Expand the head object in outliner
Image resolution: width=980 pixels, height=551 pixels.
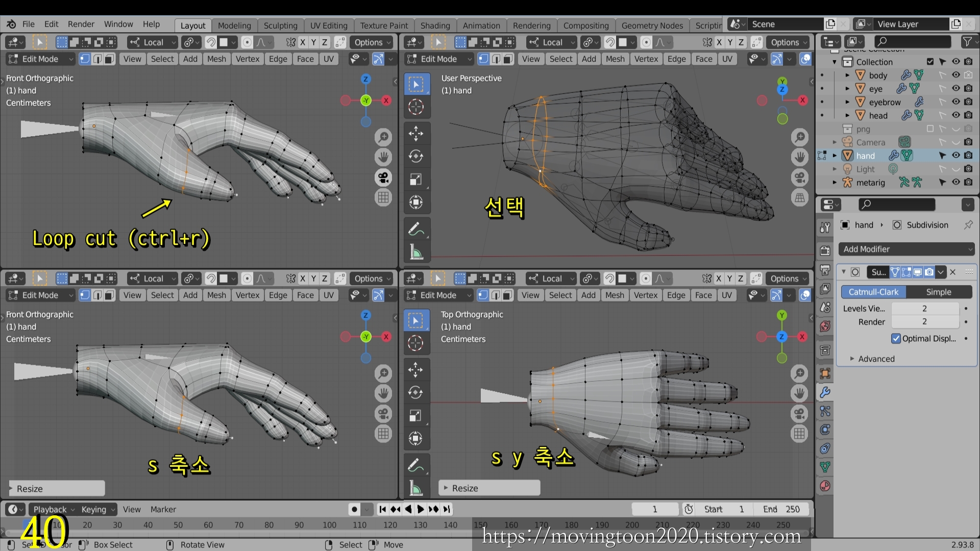[847, 115]
